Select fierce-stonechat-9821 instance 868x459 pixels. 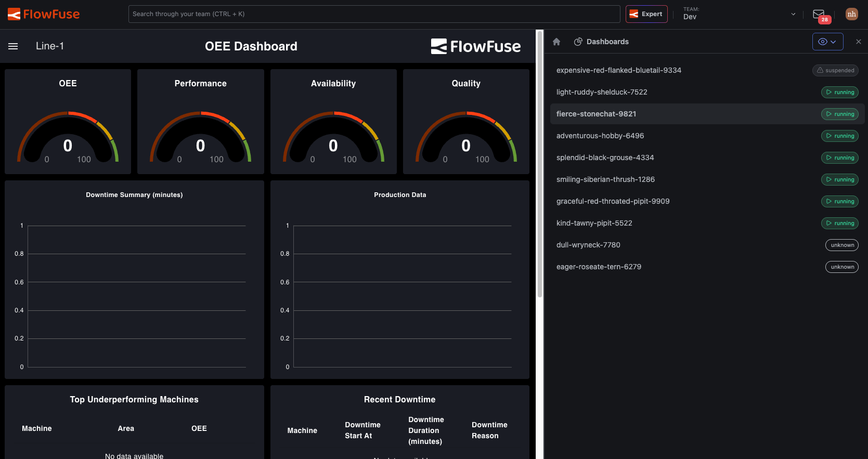pos(707,114)
